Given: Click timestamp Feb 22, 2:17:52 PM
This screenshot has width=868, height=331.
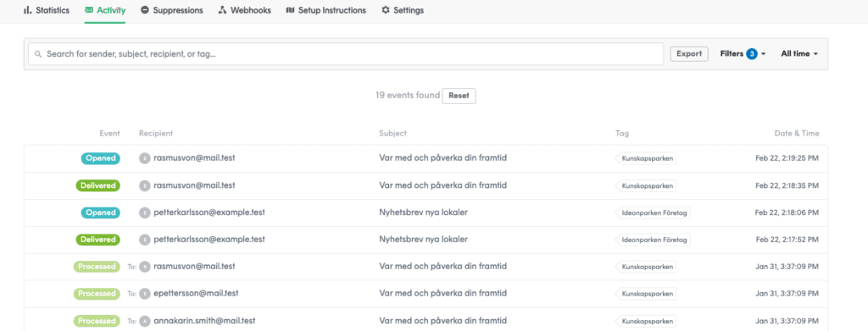Looking at the screenshot, I should click(x=787, y=240).
